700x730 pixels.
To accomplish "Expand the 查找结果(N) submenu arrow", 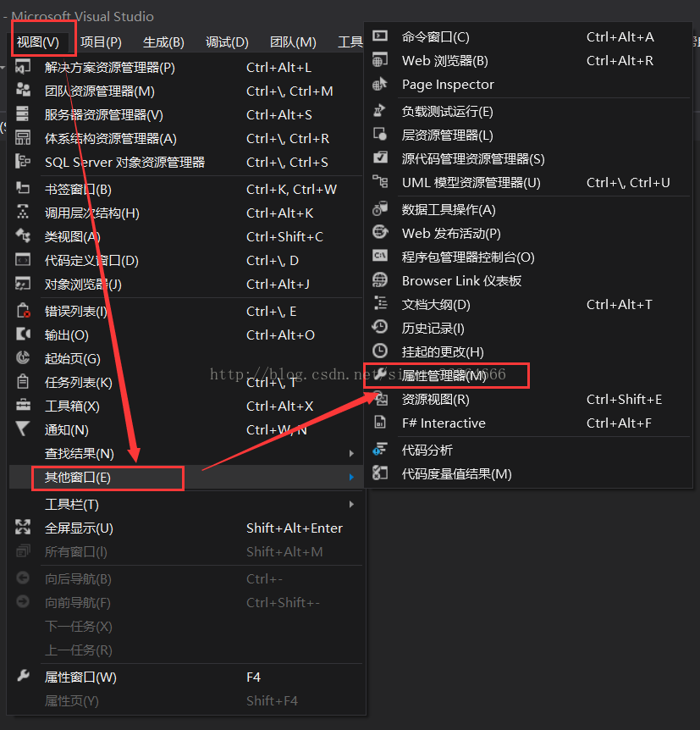I will coord(351,453).
